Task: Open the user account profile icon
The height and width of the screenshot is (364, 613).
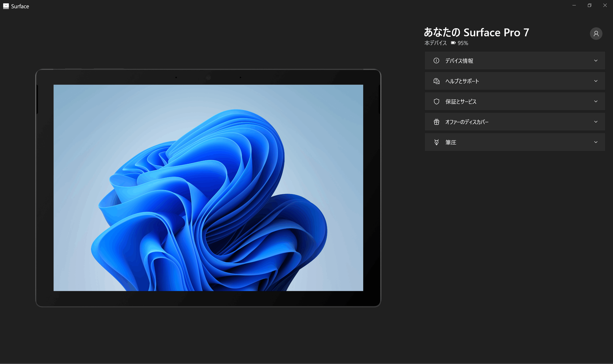Action: (x=596, y=34)
